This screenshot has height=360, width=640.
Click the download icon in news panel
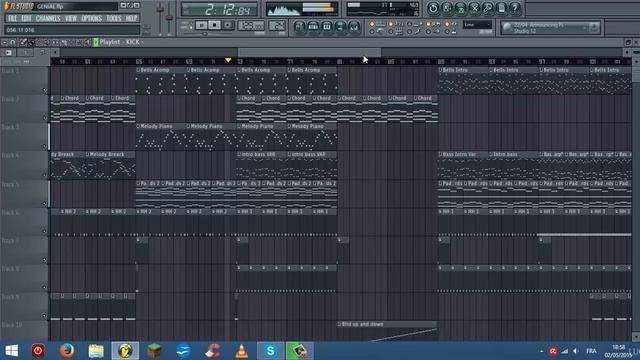point(594,27)
